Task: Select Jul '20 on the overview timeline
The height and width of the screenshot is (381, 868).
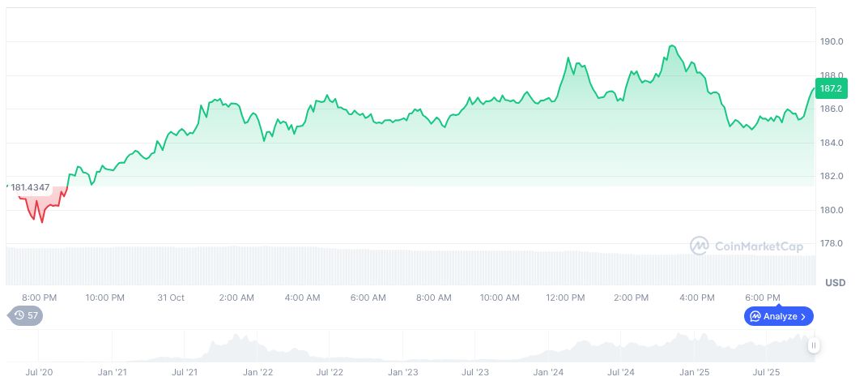Action: click(39, 372)
